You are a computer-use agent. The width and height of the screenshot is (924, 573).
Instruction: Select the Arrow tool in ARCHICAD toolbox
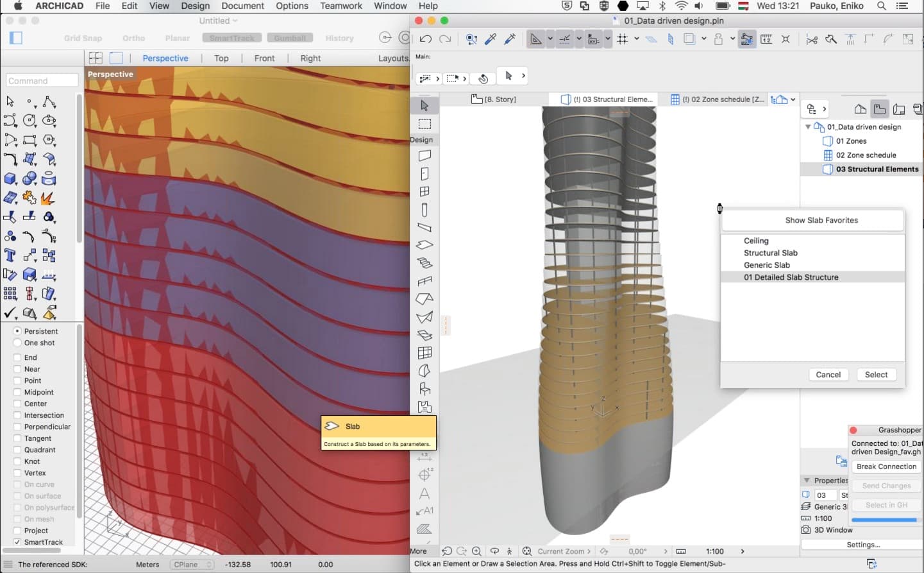click(x=424, y=105)
